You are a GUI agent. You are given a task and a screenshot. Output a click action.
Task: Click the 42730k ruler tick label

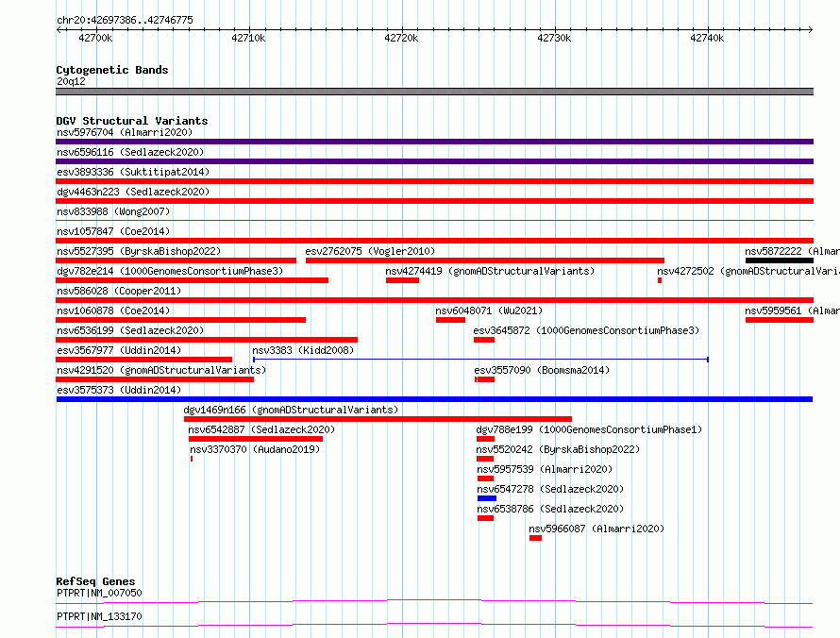(554, 38)
